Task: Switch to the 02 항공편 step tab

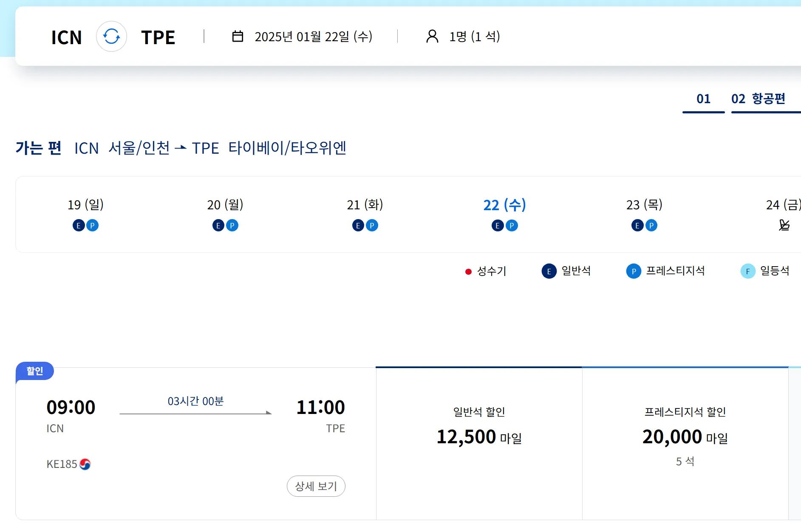Action: [x=759, y=99]
